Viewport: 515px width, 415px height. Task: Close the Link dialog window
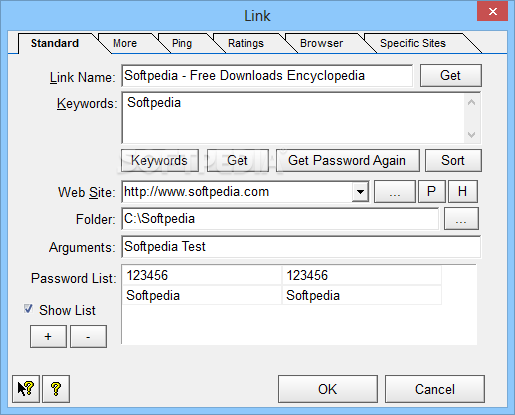tap(493, 11)
